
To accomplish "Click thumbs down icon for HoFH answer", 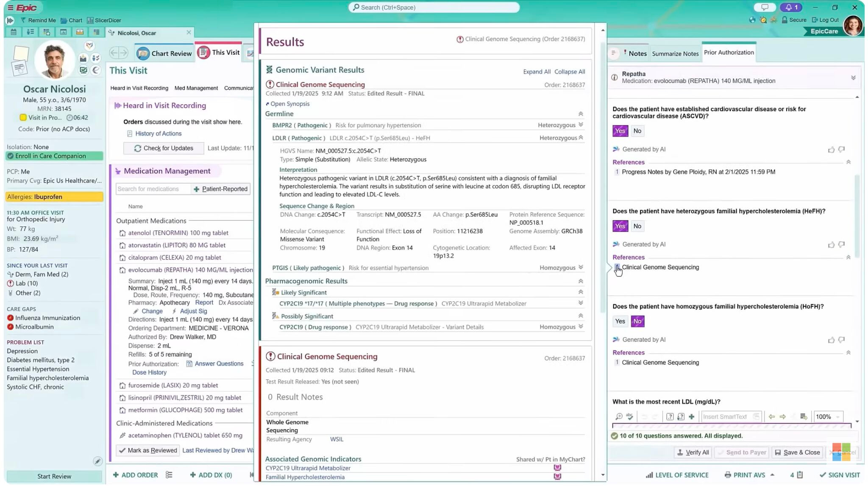I will click(841, 340).
